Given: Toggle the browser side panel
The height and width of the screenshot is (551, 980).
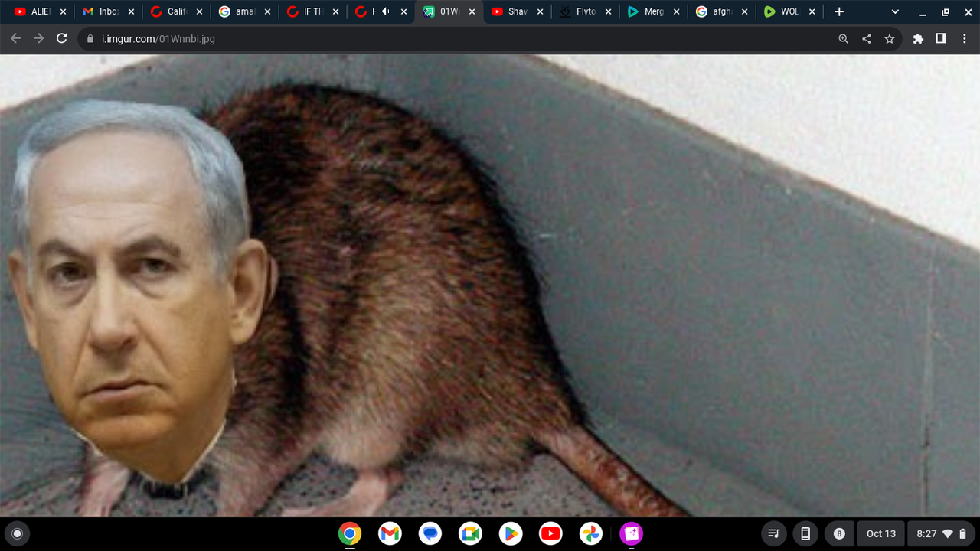Looking at the screenshot, I should 941,39.
